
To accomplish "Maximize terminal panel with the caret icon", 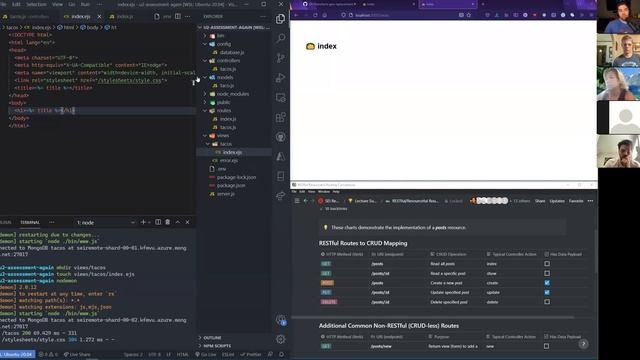I will [x=178, y=222].
